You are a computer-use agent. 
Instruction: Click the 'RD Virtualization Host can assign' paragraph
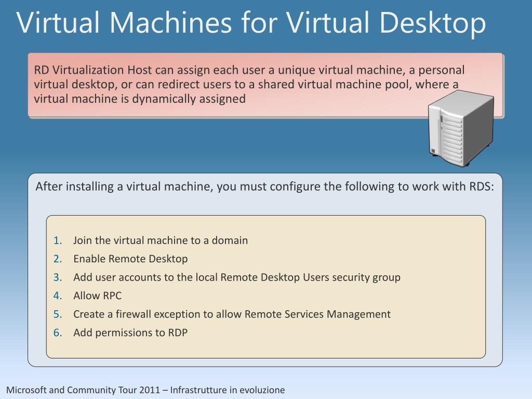click(249, 84)
